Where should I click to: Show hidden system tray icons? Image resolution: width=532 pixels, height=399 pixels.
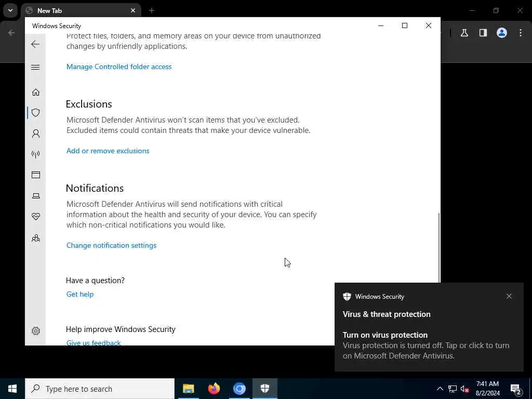(440, 389)
